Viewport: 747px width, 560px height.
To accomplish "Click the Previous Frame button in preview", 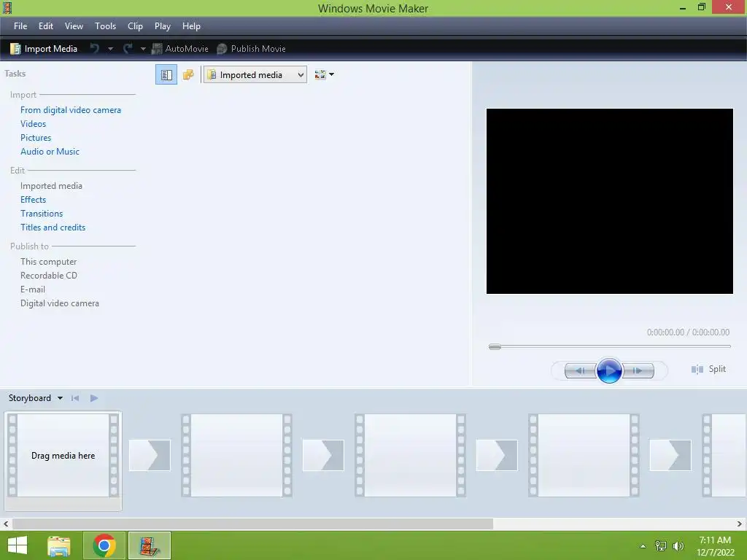I will click(580, 370).
